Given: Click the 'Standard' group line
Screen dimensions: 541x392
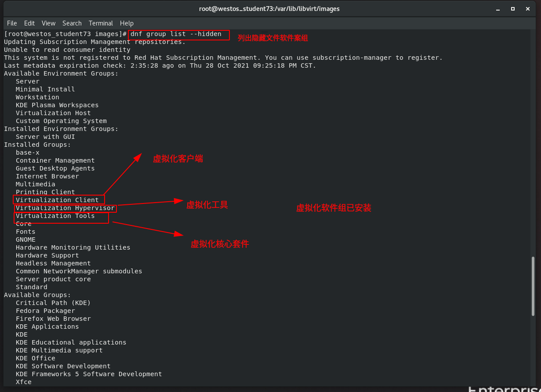Looking at the screenshot, I should point(32,287).
